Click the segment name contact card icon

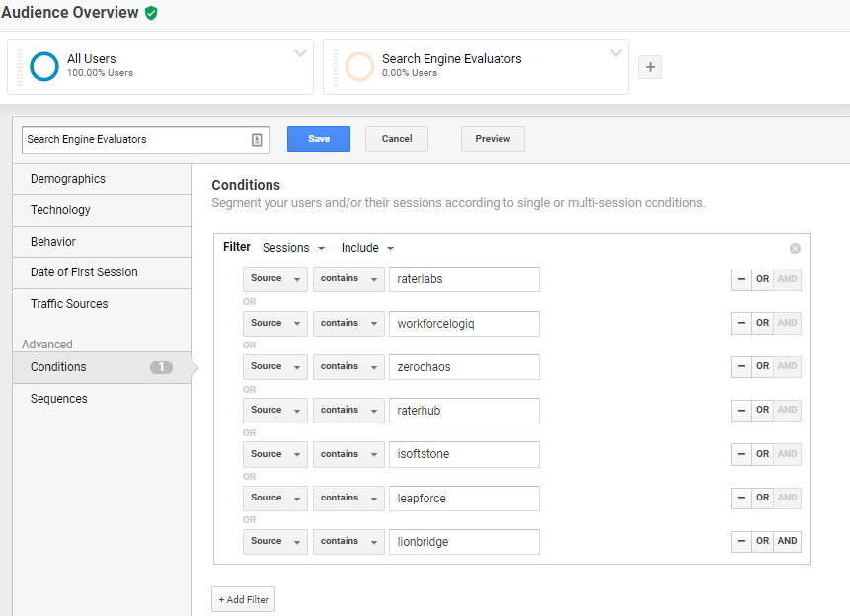(257, 140)
